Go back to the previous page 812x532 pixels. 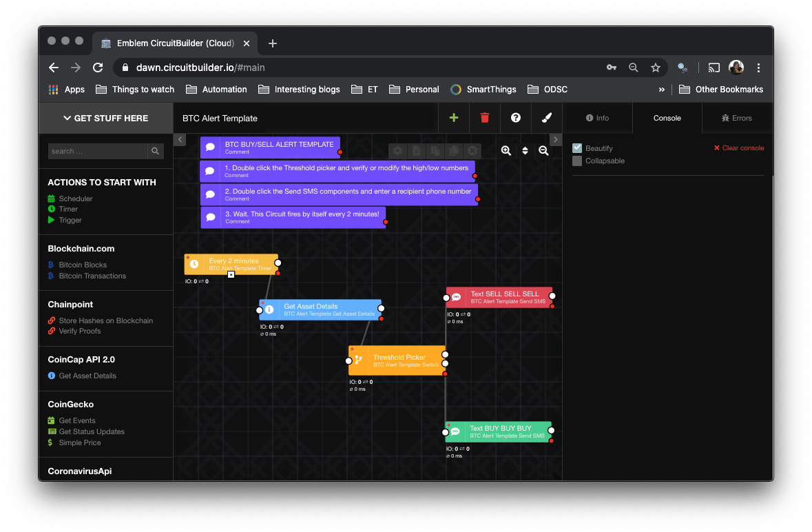53,68
